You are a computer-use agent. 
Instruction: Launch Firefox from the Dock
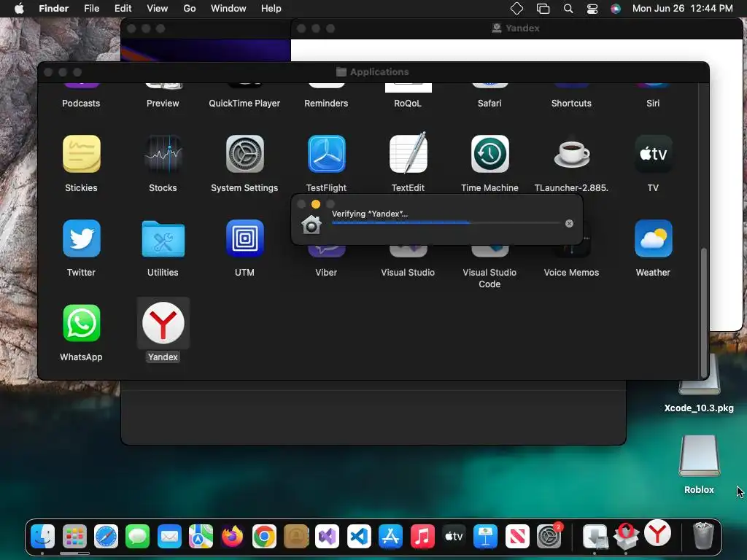click(x=233, y=537)
